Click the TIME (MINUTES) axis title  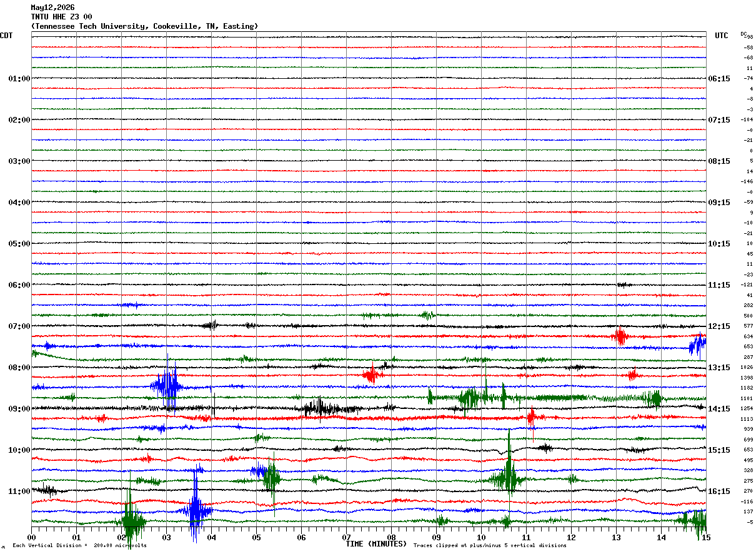(376, 544)
